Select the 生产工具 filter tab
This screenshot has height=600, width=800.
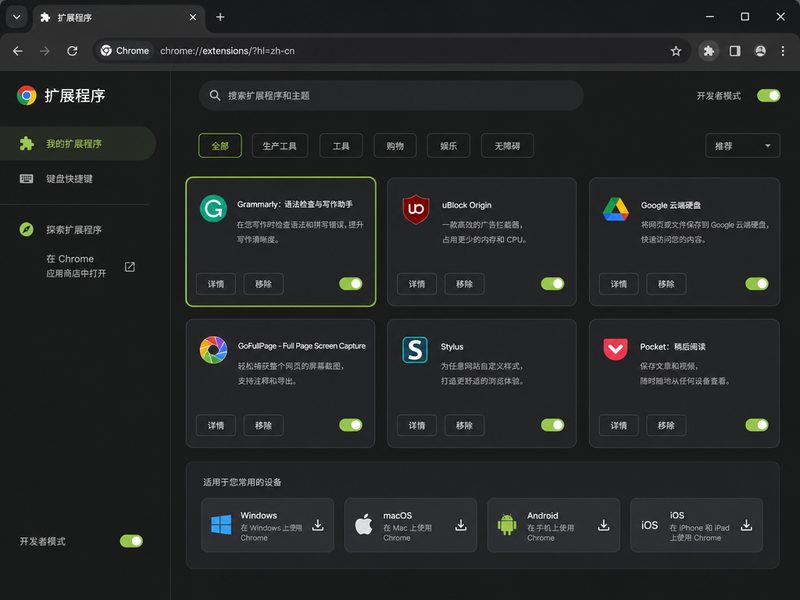[280, 146]
